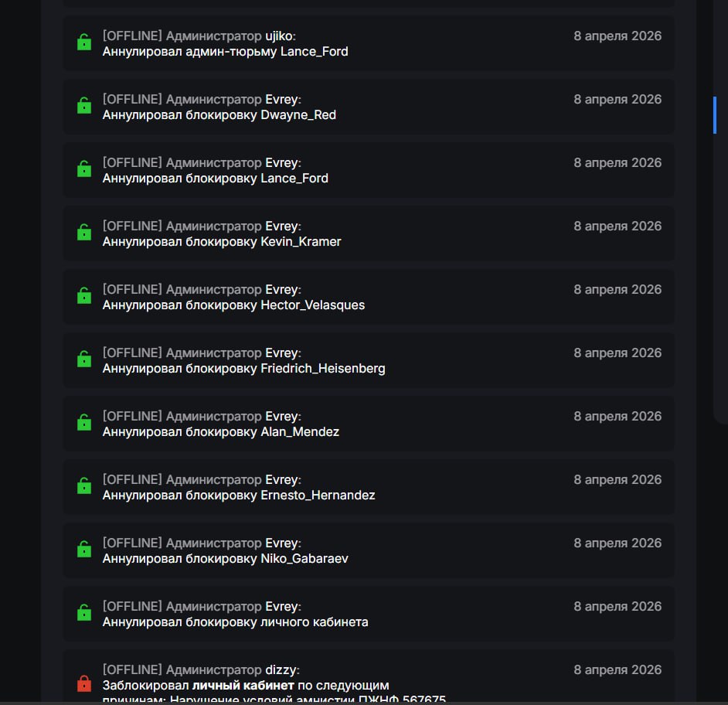Click green unlock icon beside ujiko's Lance_Ford entry
Viewport: 728px width, 705px height.
[x=84, y=43]
